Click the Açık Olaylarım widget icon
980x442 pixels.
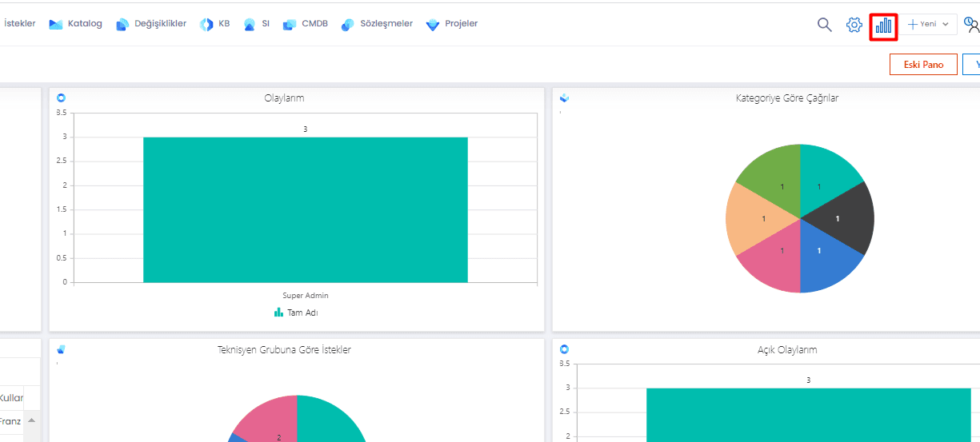click(564, 349)
